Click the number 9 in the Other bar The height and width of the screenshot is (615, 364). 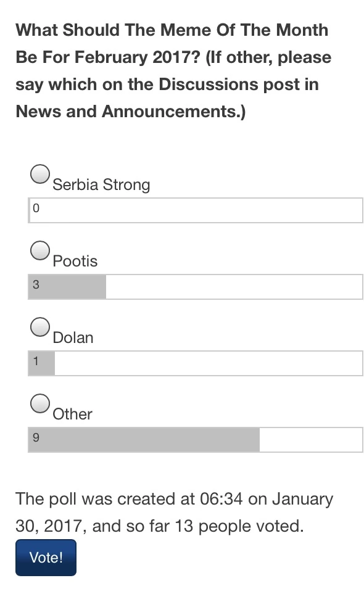pos(36,439)
